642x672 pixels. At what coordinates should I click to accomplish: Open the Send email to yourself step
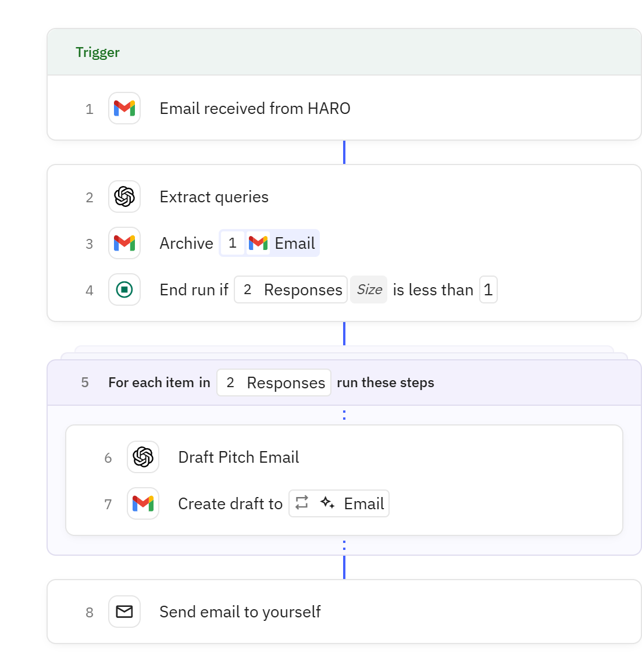[x=240, y=612]
